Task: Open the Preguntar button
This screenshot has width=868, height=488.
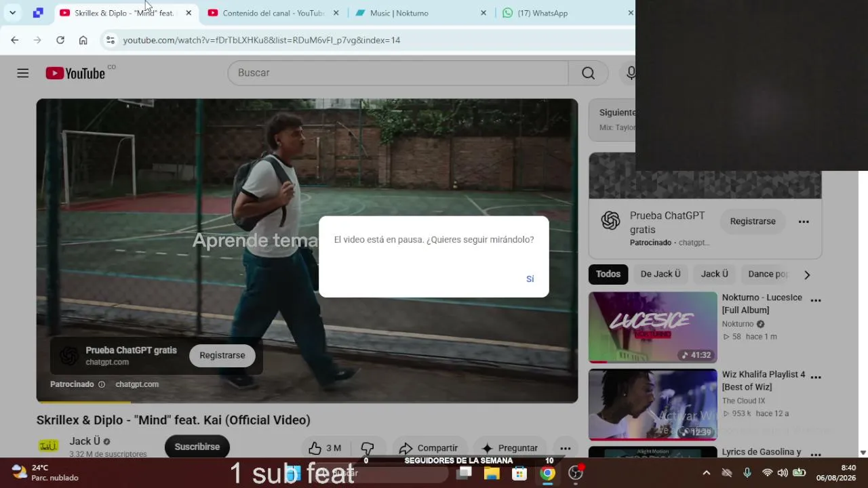Action: [510, 448]
